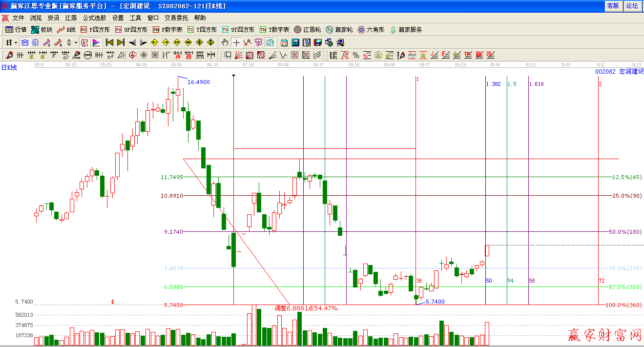Image resolution: width=644 pixels, height=347 pixels.
Task: Open the 板块 sector view
Action: tap(42, 30)
